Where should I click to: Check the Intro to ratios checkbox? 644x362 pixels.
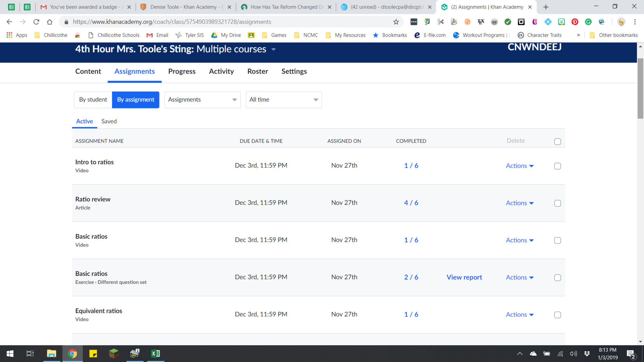[x=557, y=166]
